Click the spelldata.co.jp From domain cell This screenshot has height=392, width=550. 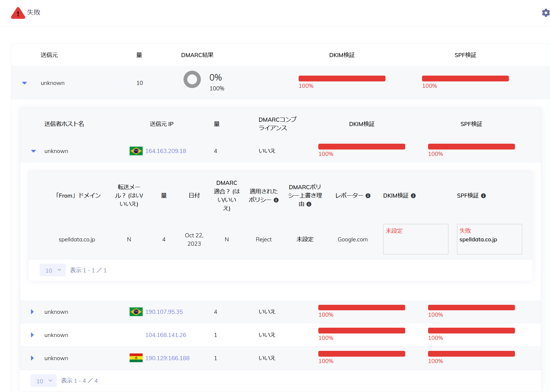click(x=77, y=239)
